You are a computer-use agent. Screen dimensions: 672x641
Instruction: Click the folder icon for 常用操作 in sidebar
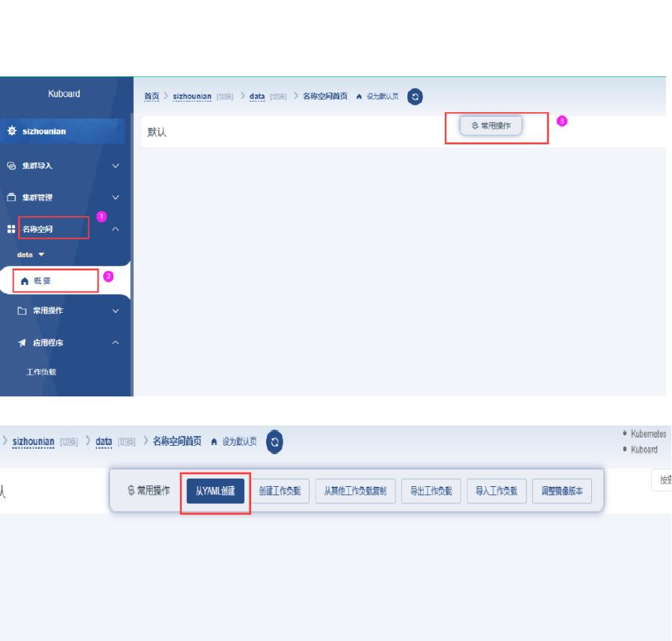click(22, 310)
